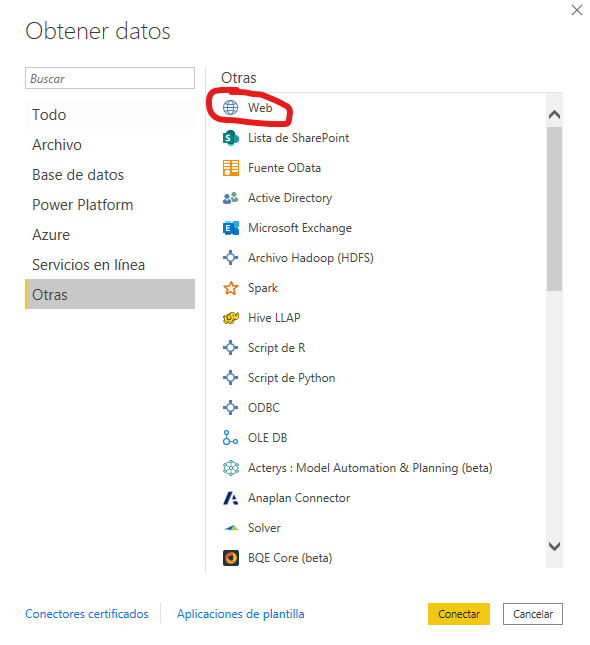Select the Microsoft Exchange text
Viewport: 590px width, 645px height.
(x=300, y=228)
